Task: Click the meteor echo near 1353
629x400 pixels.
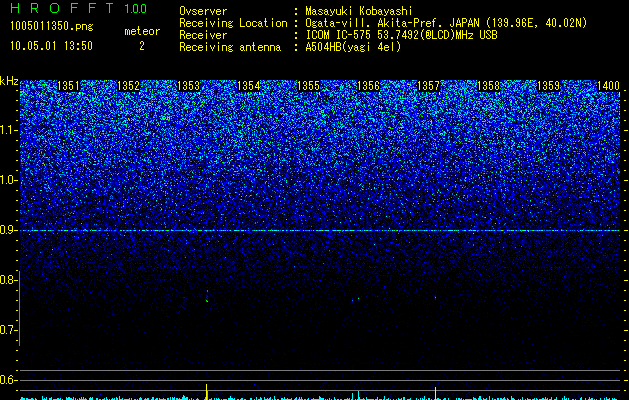Action: click(x=207, y=296)
